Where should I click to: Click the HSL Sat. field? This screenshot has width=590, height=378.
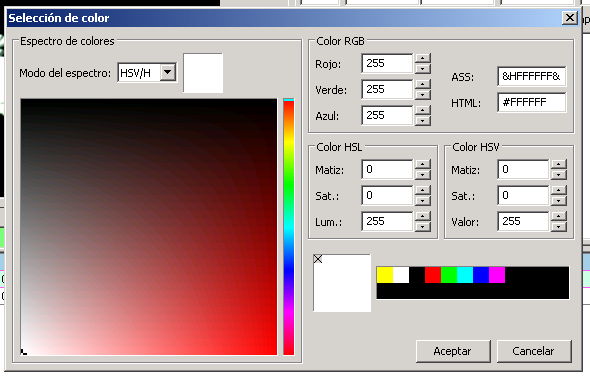pyautogui.click(x=387, y=195)
